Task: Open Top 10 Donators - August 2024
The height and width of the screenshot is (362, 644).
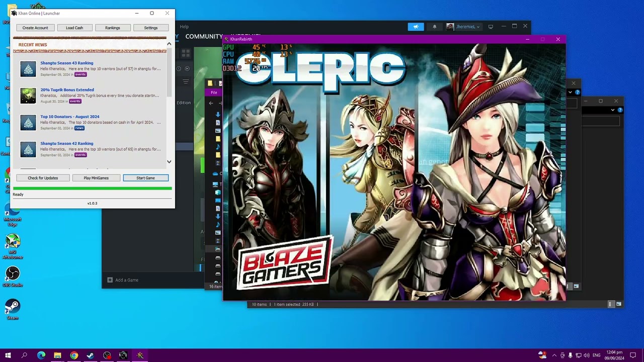Action: click(70, 117)
